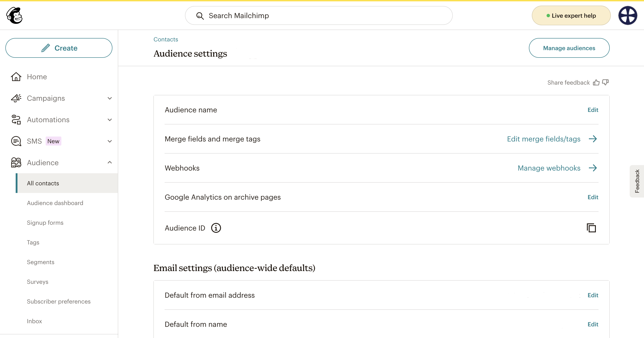Click the Audience sidebar label
This screenshot has width=644, height=338.
43,163
